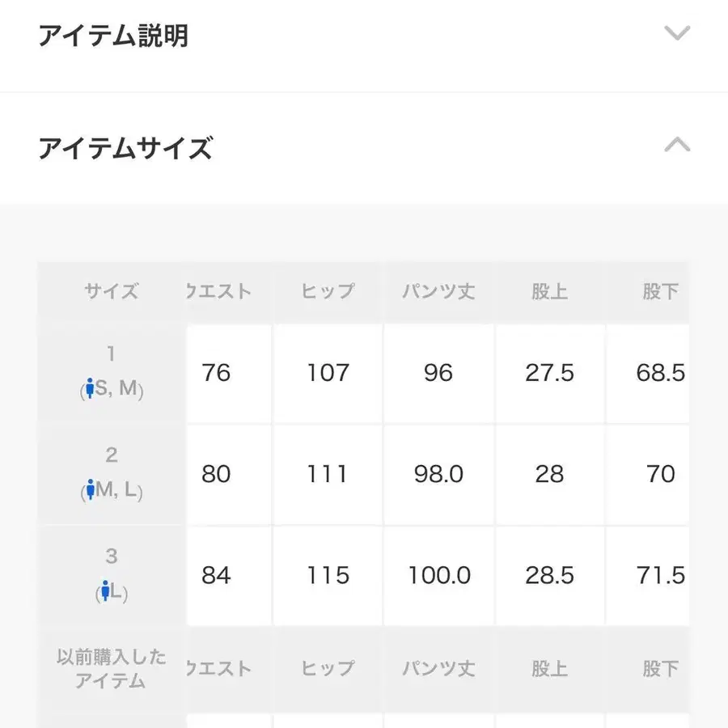This screenshot has width=728, height=728.
Task: Click the rise value 27.5 cell
Action: pyautogui.click(x=549, y=373)
